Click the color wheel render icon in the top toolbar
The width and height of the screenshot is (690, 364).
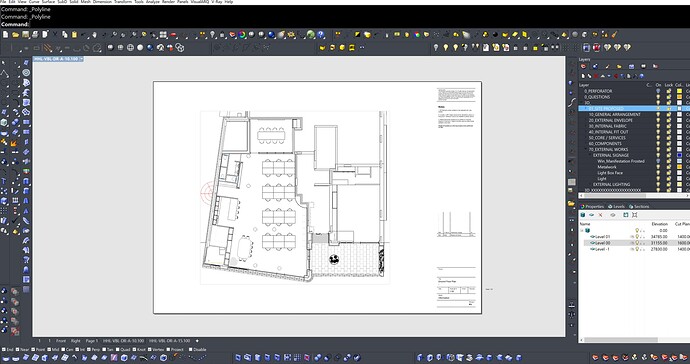[x=242, y=34]
